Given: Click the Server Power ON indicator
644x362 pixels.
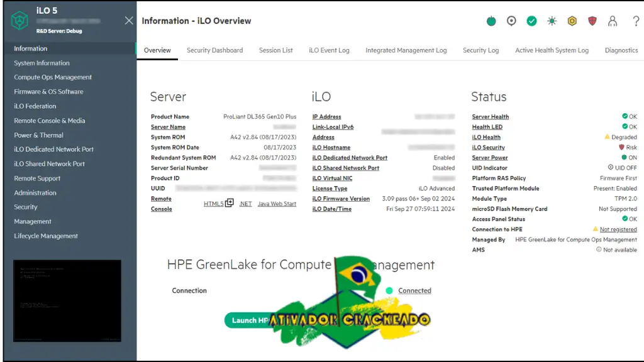Looking at the screenshot, I should pyautogui.click(x=624, y=157).
